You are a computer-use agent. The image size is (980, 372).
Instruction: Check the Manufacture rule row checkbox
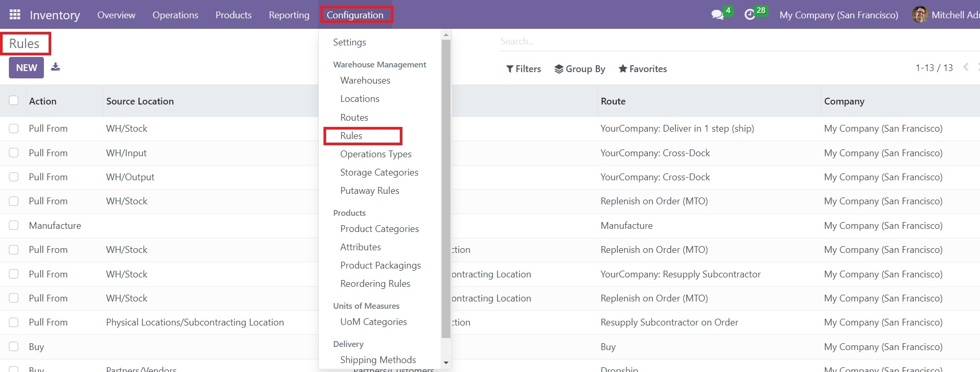click(14, 225)
